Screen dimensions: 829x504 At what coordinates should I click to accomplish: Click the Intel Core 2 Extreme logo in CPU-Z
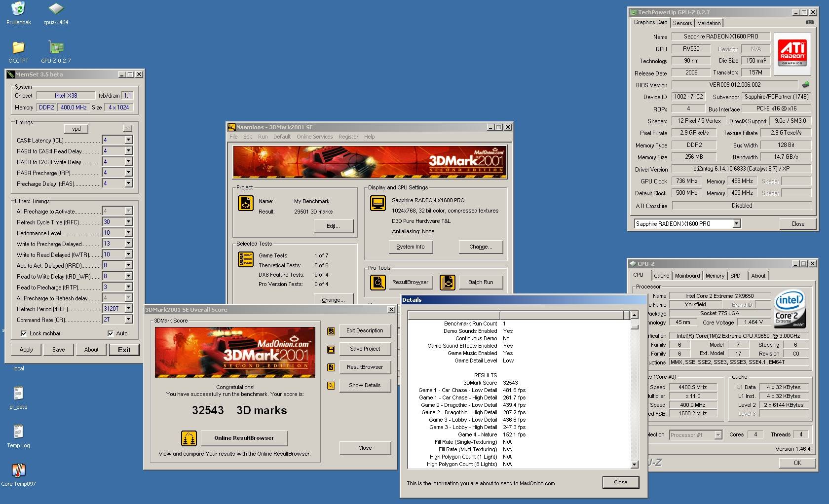(x=790, y=308)
